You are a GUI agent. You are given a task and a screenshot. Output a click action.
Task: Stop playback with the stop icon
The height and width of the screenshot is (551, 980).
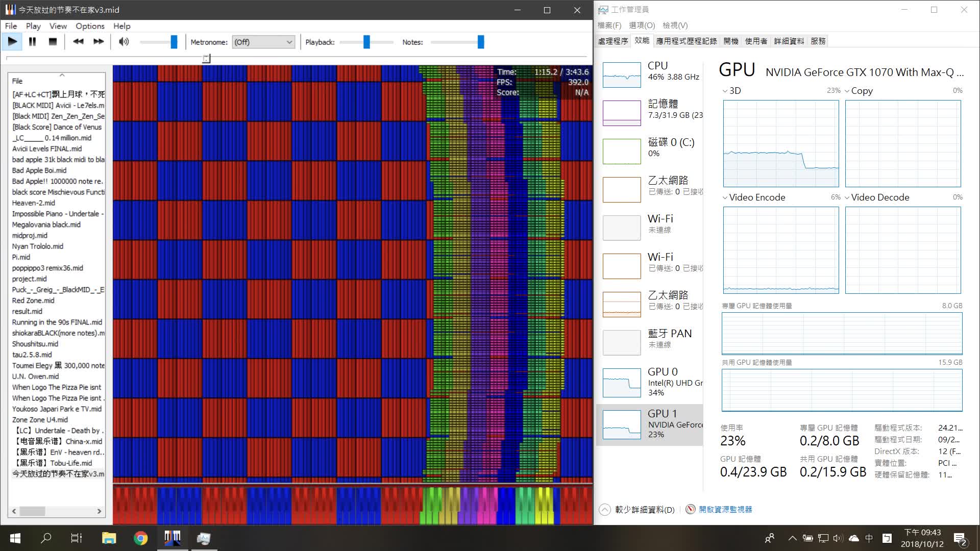[x=53, y=42]
